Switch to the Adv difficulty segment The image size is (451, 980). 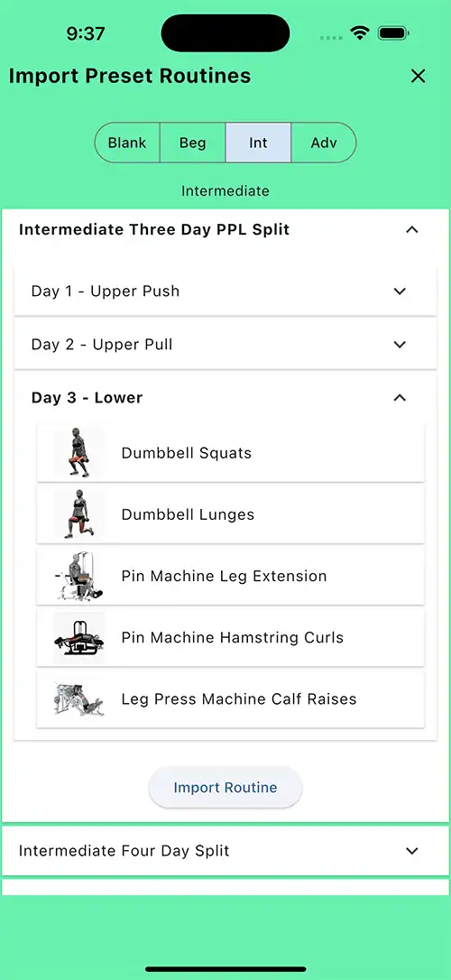coord(324,143)
